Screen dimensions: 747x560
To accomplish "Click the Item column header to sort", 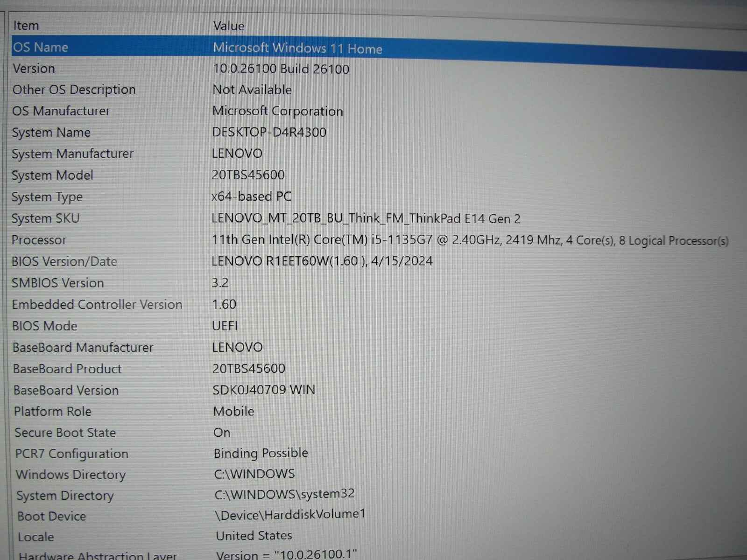I will (26, 25).
